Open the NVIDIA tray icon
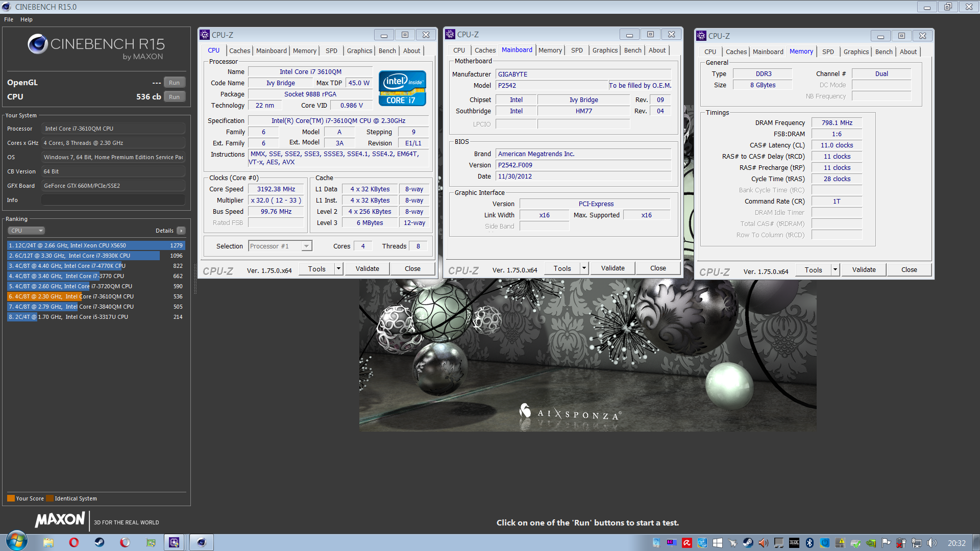Screen dimensions: 980x551 871,543
